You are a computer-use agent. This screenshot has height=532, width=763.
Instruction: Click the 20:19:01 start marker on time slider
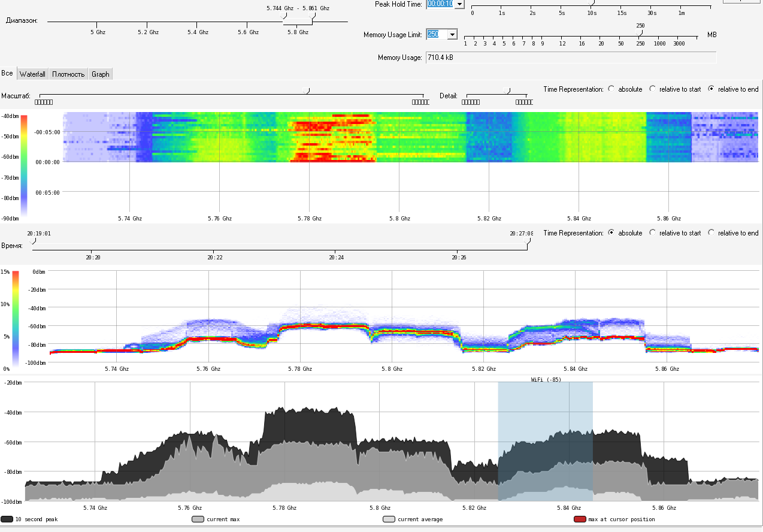click(34, 241)
